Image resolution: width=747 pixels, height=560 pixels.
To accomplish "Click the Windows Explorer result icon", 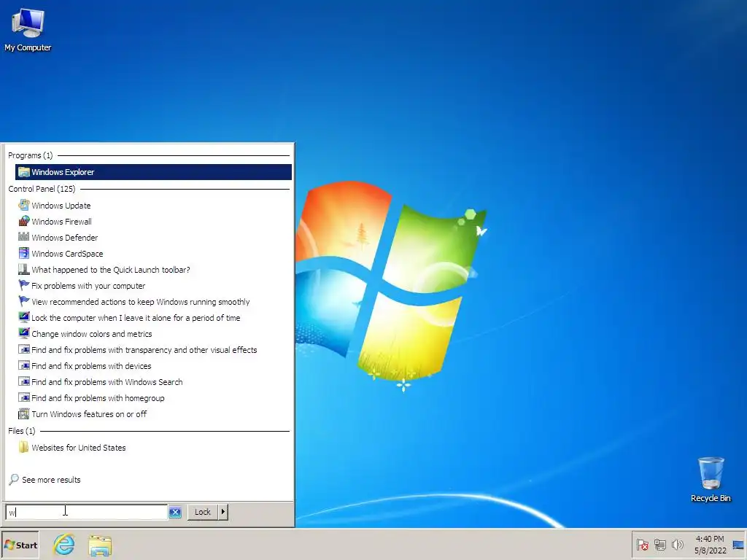I will (x=24, y=172).
